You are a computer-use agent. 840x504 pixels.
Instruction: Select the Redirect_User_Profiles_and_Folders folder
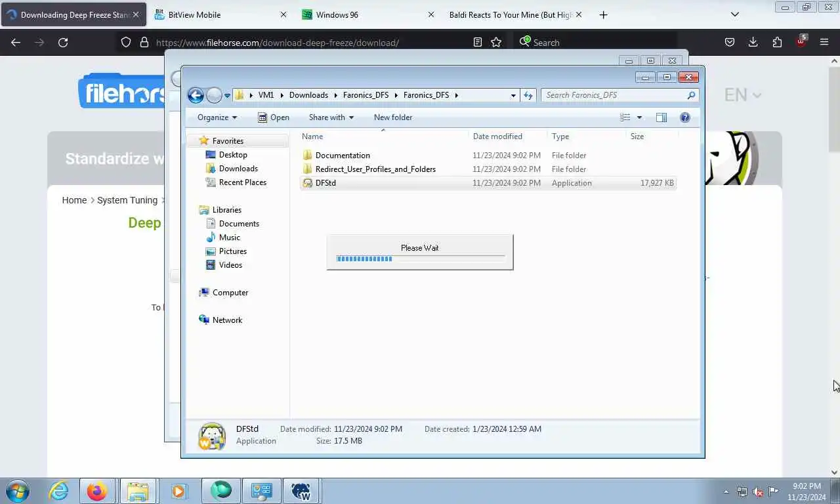pos(375,169)
